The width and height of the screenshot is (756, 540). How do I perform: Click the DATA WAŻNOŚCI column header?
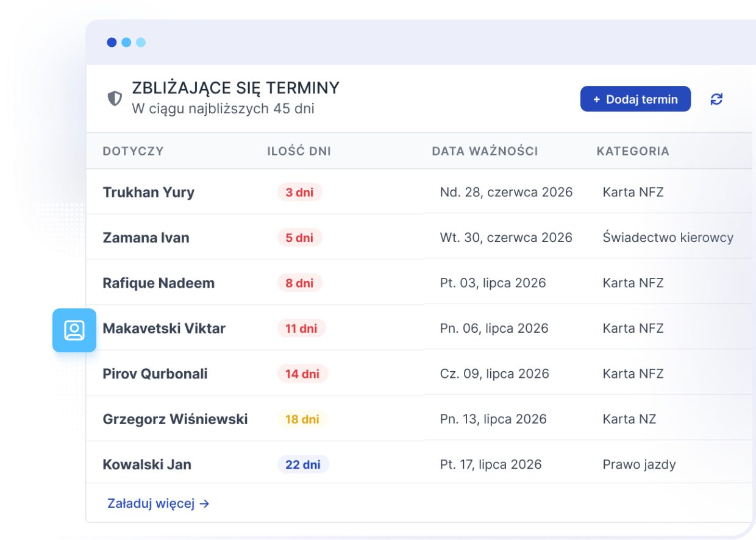point(485,151)
